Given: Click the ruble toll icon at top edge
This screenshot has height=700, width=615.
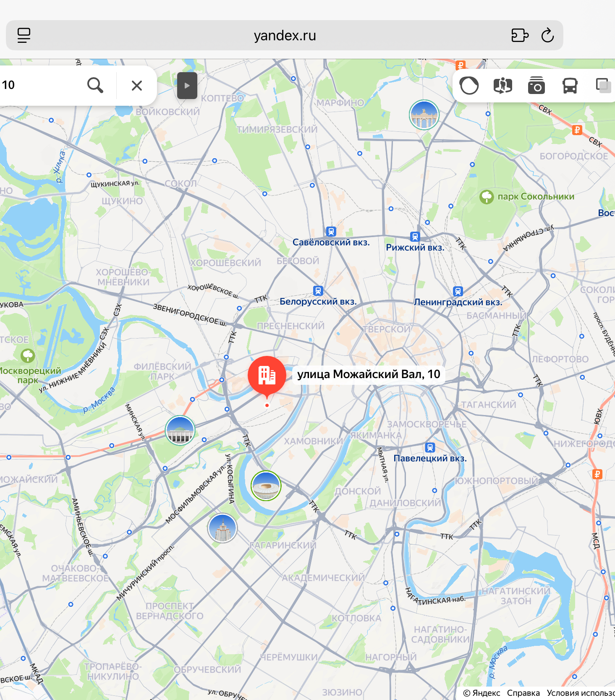Looking at the screenshot, I should coord(461,65).
